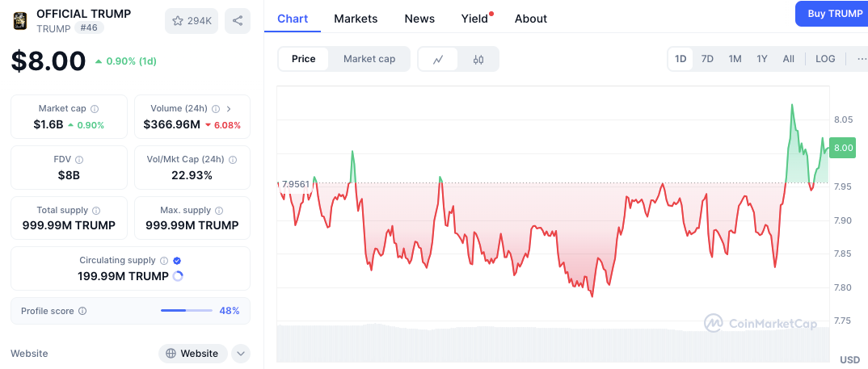Expand Volume (24h) details arrow
Screen dimensions: 868x369
click(229, 109)
